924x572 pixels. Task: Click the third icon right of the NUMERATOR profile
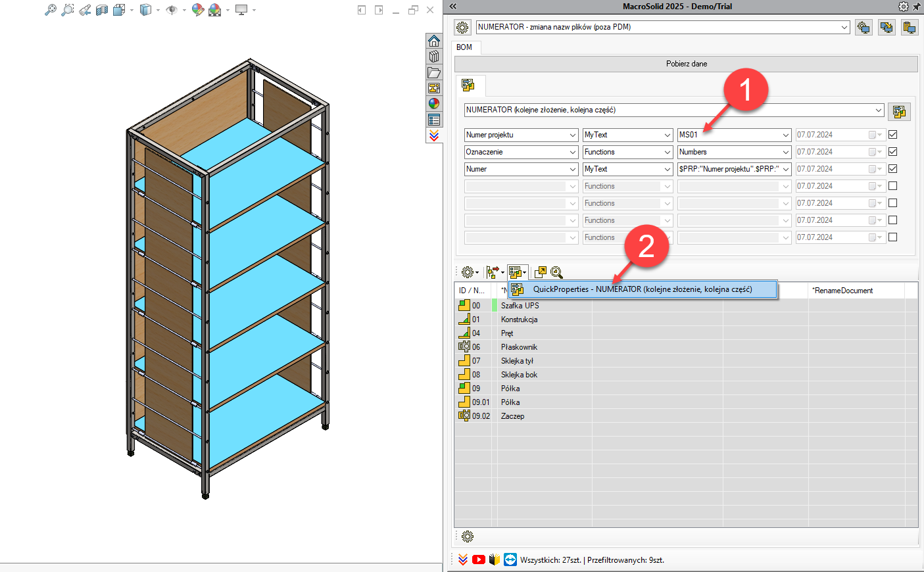click(x=910, y=27)
